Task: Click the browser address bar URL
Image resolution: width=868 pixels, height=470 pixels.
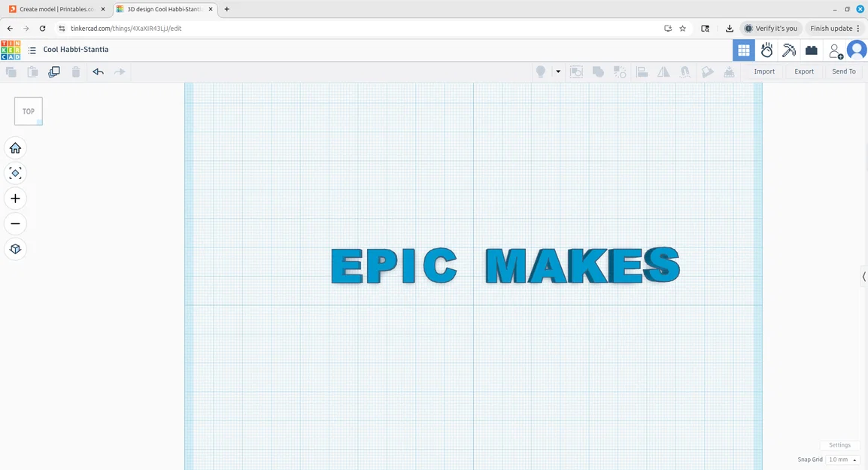Action: tap(126, 29)
